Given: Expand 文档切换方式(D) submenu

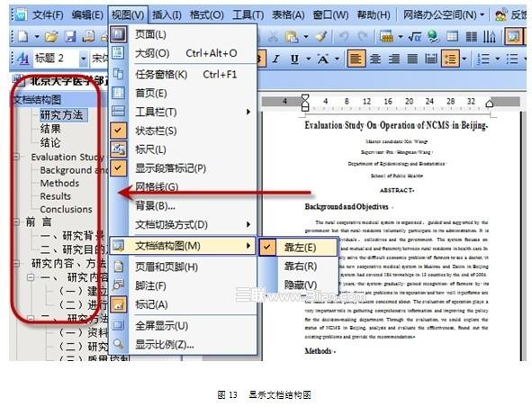Looking at the screenshot, I should point(248,224).
